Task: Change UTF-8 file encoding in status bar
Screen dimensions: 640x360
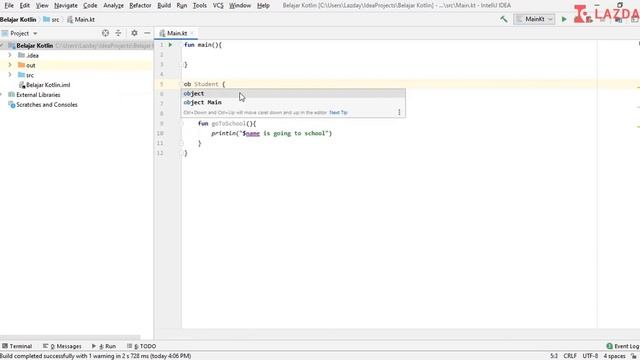Action: 590,356
